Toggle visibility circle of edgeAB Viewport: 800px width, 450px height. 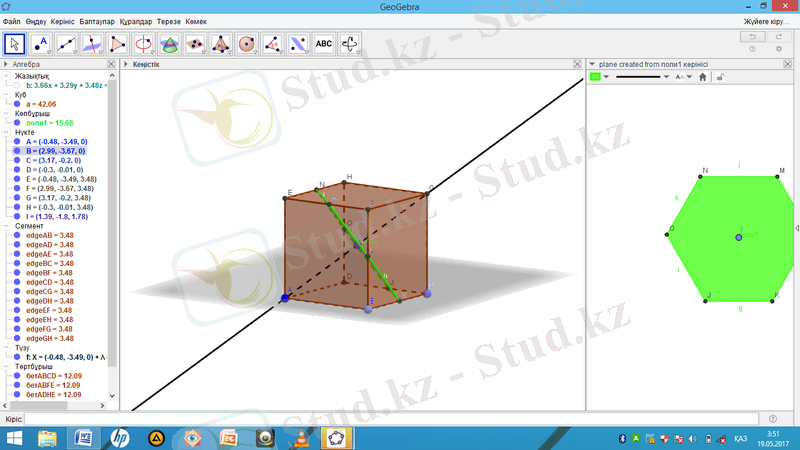coord(17,235)
